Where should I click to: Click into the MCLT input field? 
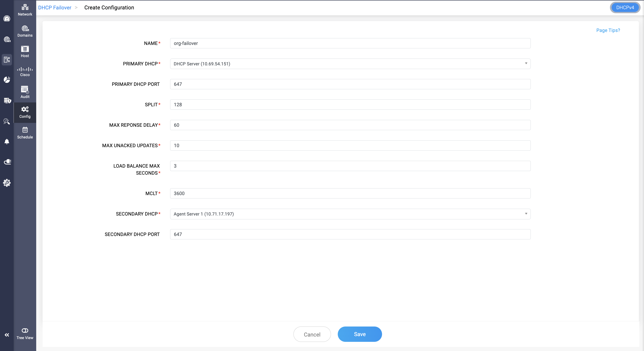pyautogui.click(x=350, y=194)
